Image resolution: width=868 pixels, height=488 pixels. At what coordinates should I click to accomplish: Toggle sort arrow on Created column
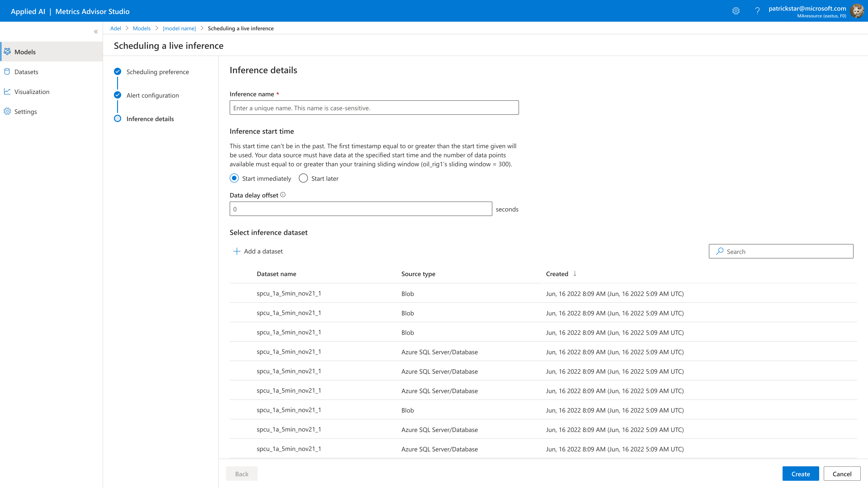[575, 273]
